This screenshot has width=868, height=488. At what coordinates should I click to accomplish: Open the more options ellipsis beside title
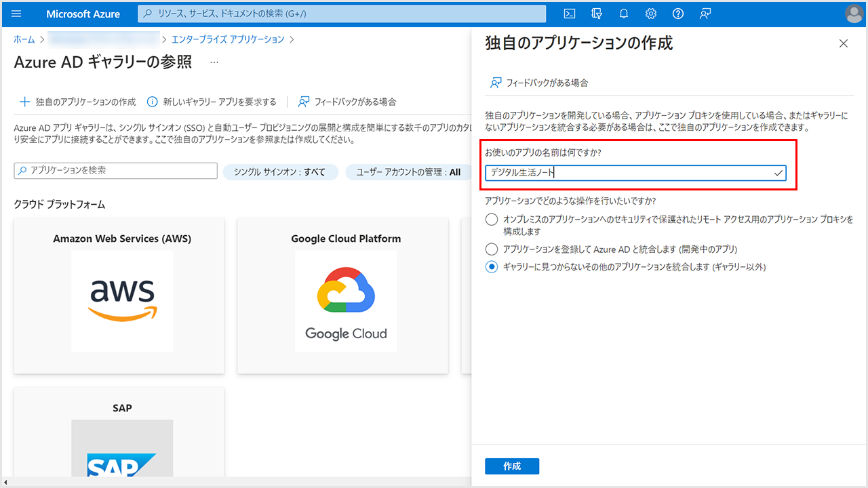coord(214,62)
